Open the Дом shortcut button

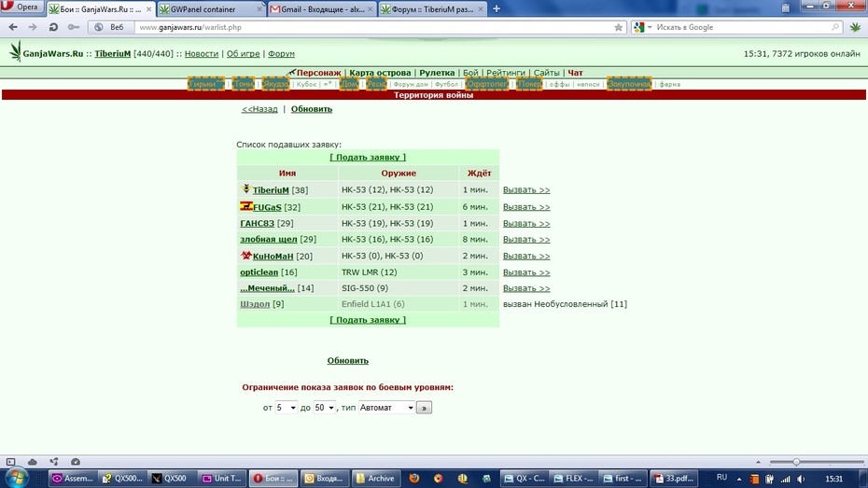pos(349,84)
